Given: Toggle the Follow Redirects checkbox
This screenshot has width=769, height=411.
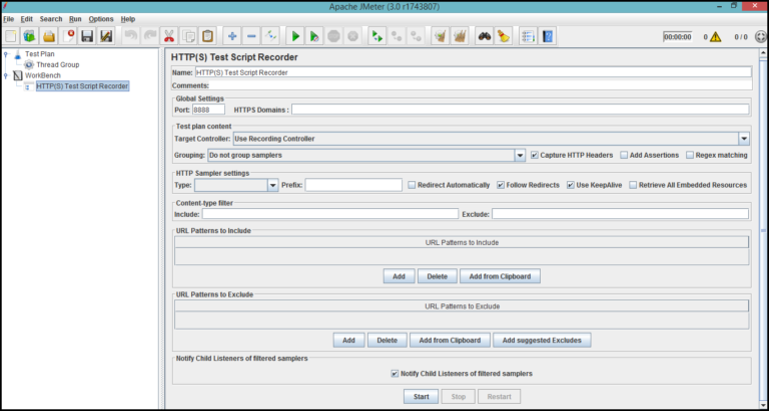Looking at the screenshot, I should click(x=501, y=185).
